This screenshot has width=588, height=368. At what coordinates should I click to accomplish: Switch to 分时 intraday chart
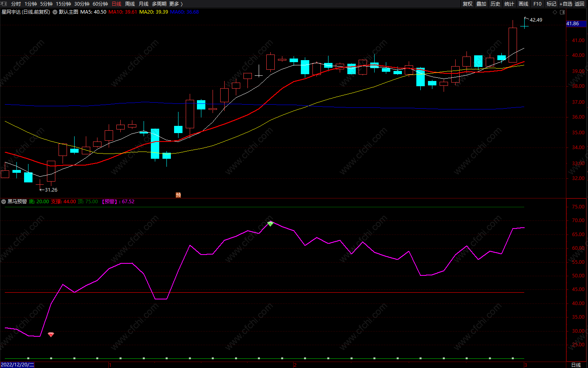click(16, 4)
